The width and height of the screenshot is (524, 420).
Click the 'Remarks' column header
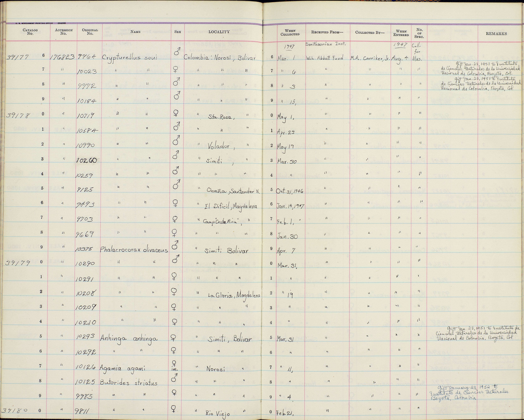[x=496, y=34]
